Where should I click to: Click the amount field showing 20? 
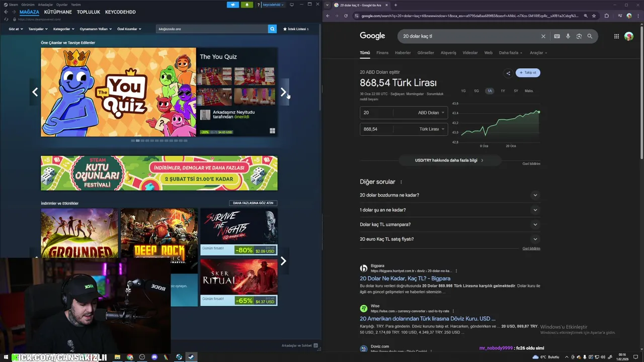pyautogui.click(x=377, y=113)
